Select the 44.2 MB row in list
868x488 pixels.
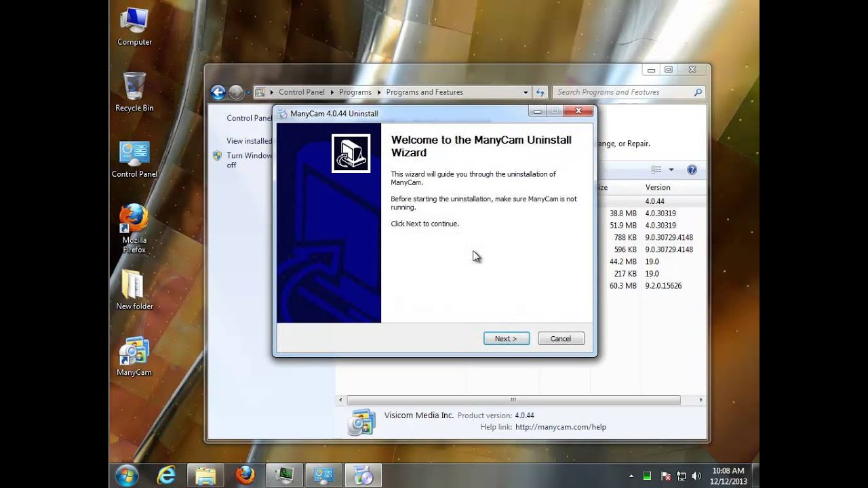tap(652, 262)
